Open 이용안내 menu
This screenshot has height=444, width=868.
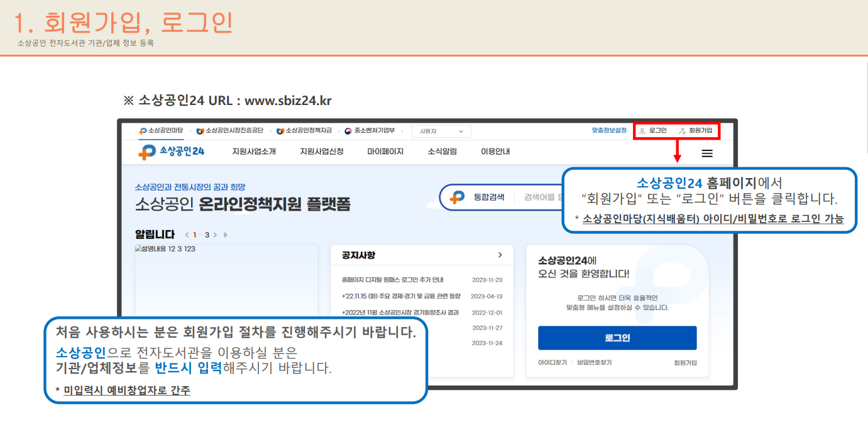pos(495,152)
